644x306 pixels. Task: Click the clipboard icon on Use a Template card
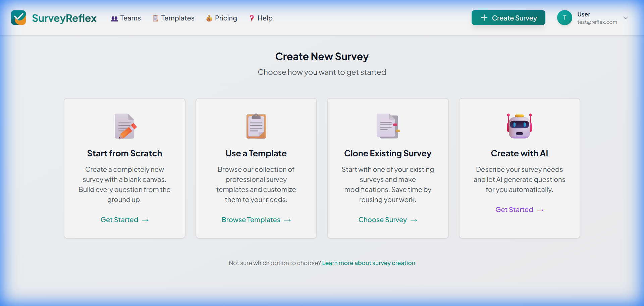(256, 126)
